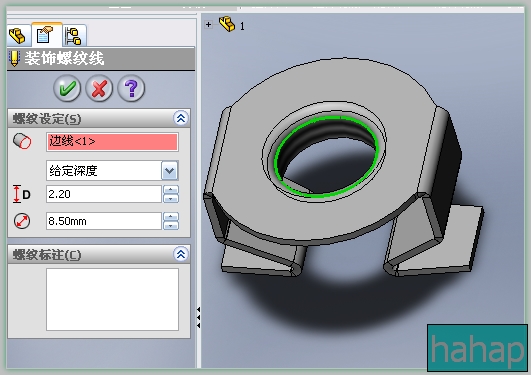Click the minor diameter field 8.50mm
Screen dimensions: 531x375
click(x=103, y=221)
